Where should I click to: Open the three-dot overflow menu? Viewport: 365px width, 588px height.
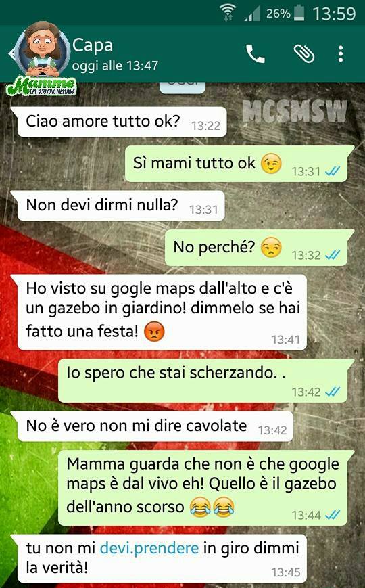coord(340,54)
